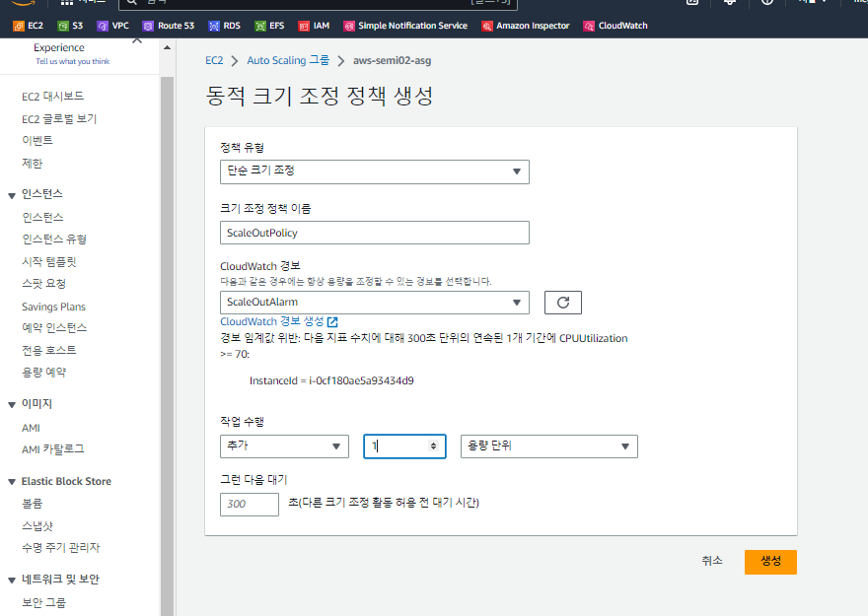Open EC2 대시보드 in sidebar
The width and height of the screenshot is (868, 616).
(x=52, y=97)
